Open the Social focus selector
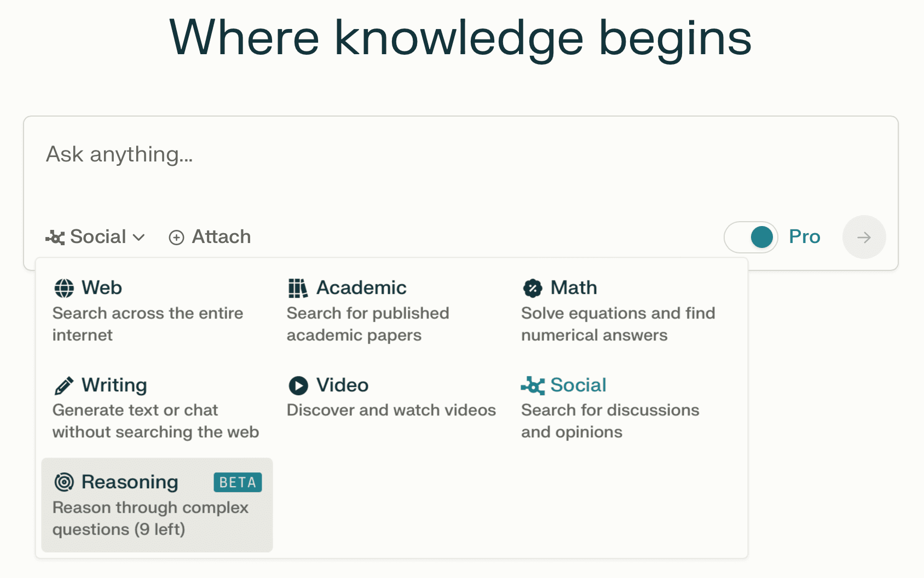924x578 pixels. coord(95,237)
